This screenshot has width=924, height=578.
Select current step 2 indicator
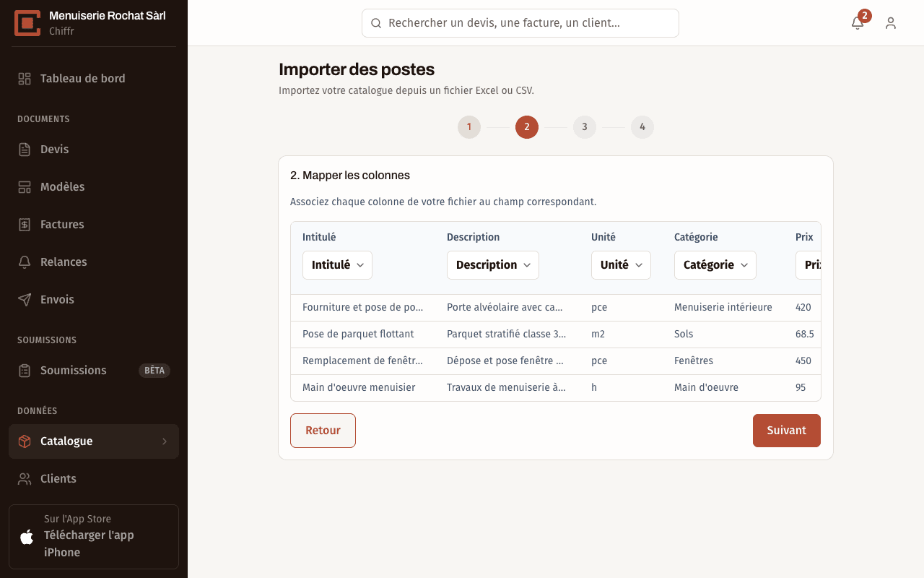point(527,127)
